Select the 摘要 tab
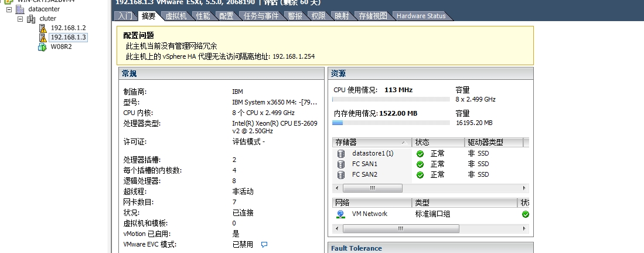 click(x=148, y=16)
